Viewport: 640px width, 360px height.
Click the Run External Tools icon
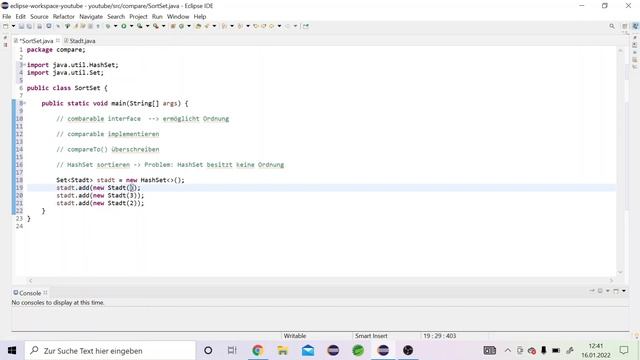click(x=156, y=26)
